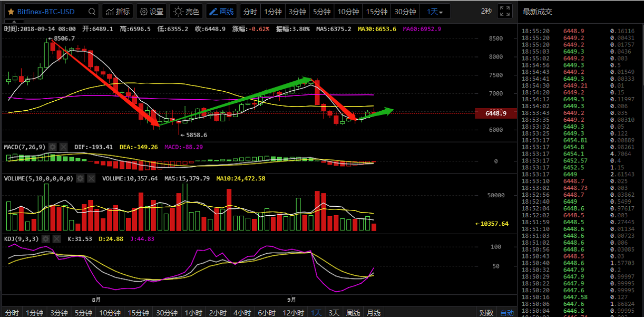Toggle 对数 logarithmic scale
This screenshot has height=317, width=644.
click(x=486, y=313)
